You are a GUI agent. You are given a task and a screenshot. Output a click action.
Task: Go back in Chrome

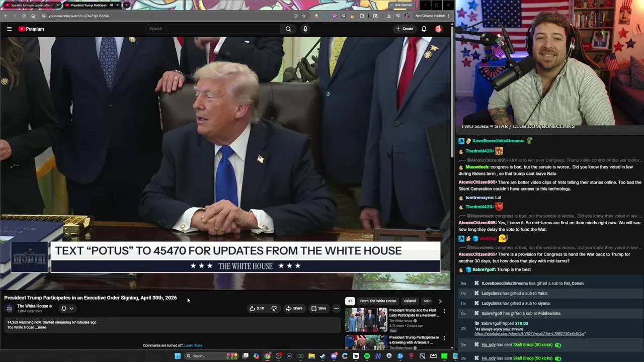coord(6,16)
